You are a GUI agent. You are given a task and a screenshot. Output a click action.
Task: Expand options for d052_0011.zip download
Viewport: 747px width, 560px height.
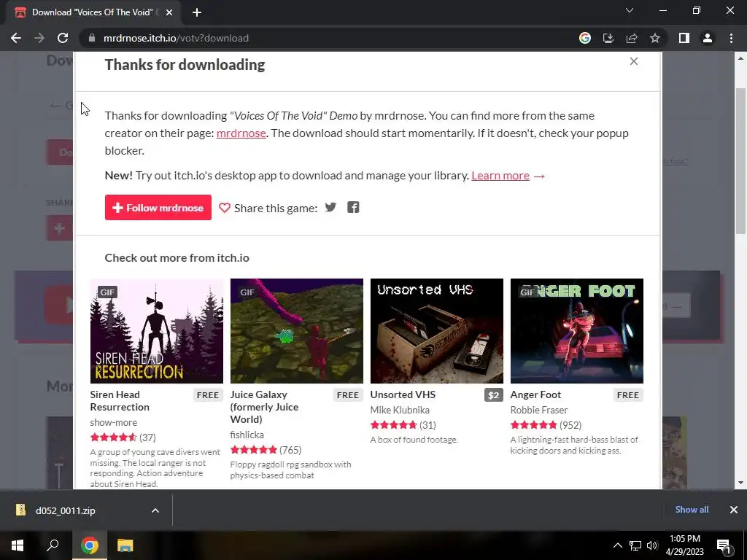pyautogui.click(x=155, y=510)
